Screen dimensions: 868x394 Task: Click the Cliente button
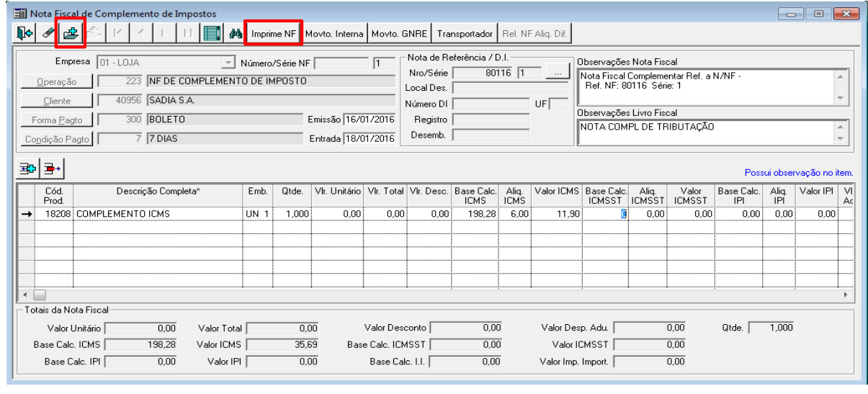point(56,101)
